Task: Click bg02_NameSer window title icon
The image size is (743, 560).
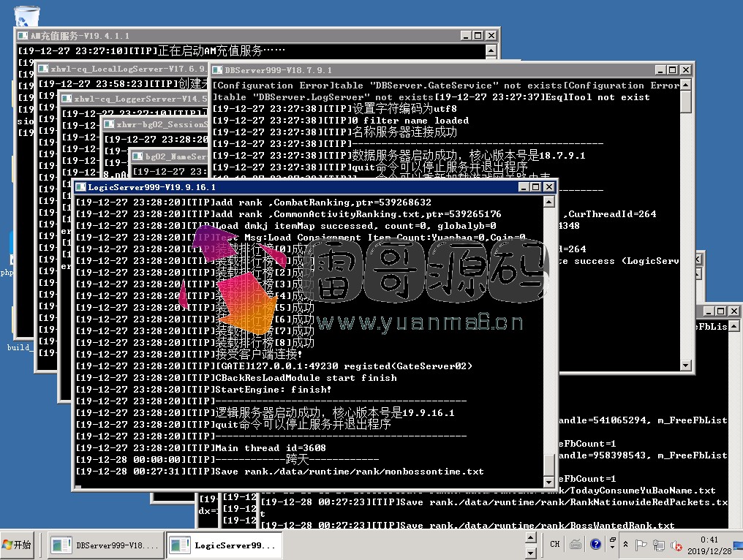Action: (137, 156)
